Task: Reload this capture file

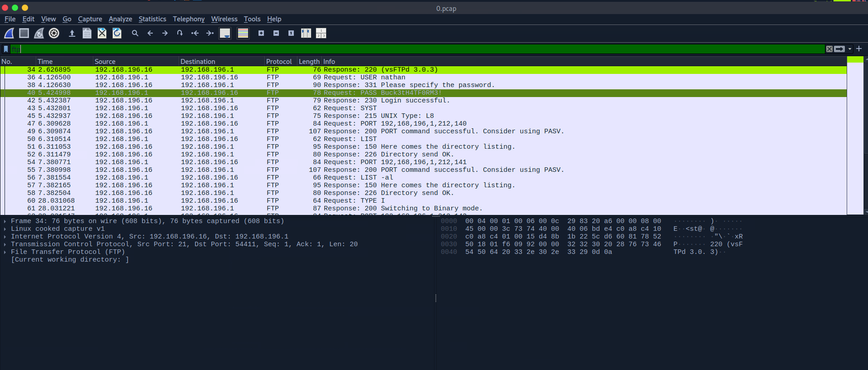Action: click(x=117, y=33)
